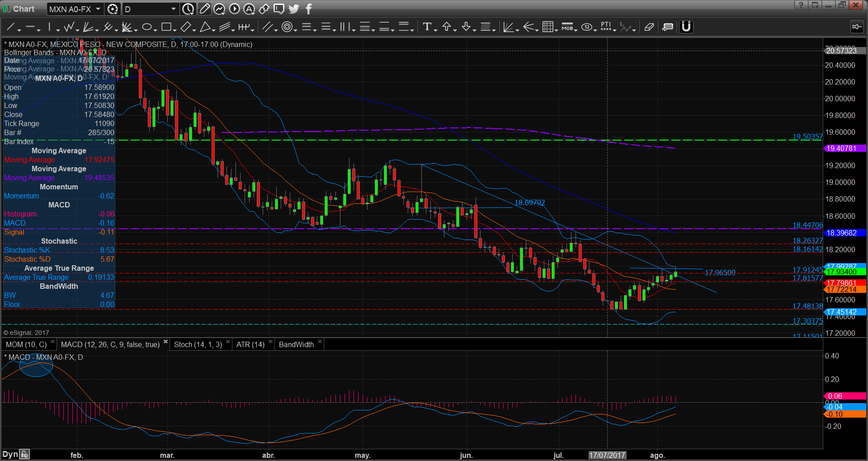Select the down arrow marker tool
Viewport: 868px width, 461px height.
(466, 27)
